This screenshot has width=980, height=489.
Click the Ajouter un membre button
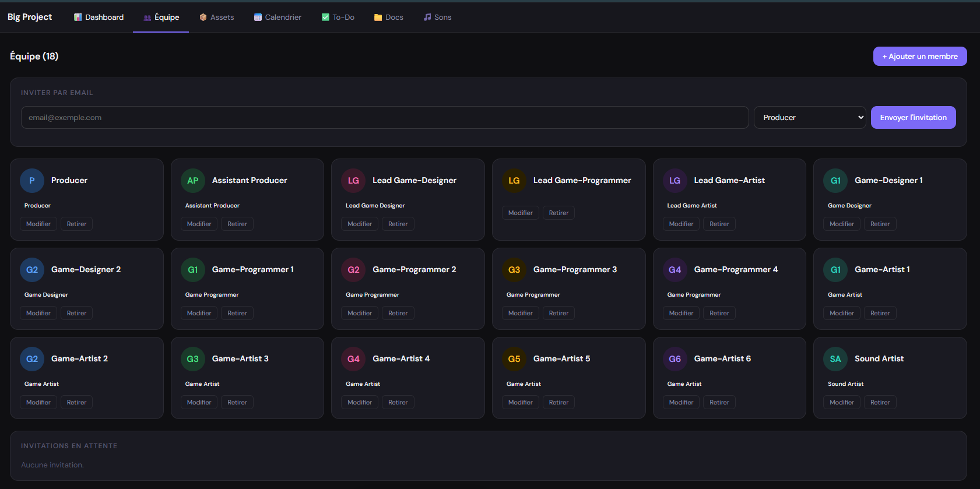pyautogui.click(x=920, y=56)
